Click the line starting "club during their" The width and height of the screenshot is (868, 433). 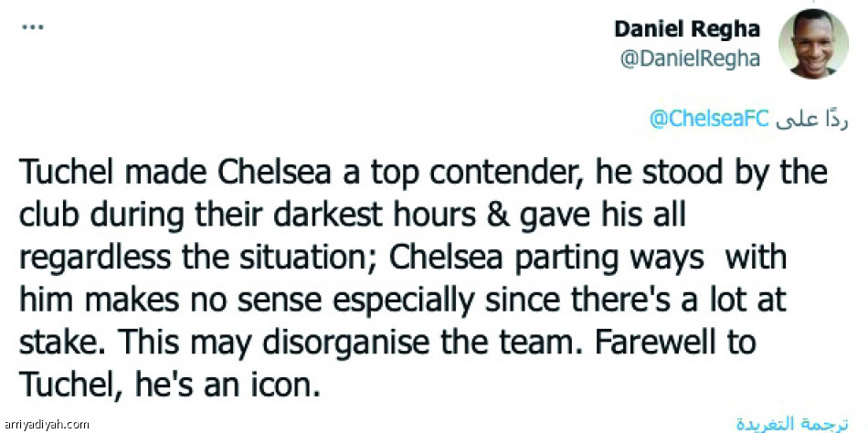click(349, 216)
